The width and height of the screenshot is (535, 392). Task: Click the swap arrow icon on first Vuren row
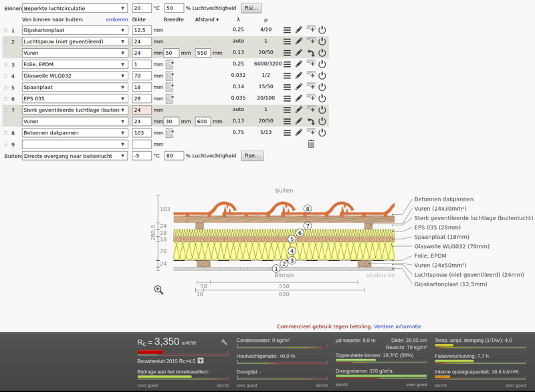point(311,53)
